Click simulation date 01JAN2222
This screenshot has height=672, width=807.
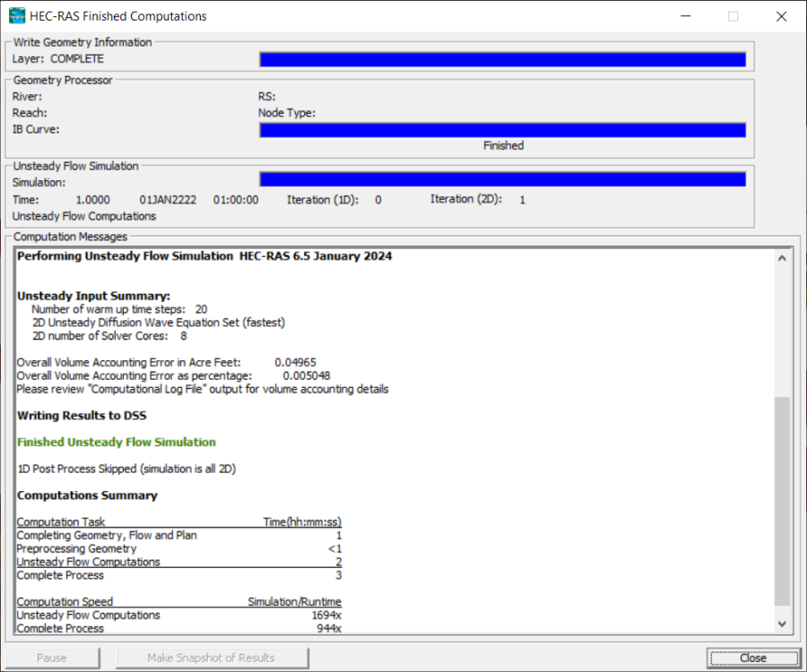168,200
